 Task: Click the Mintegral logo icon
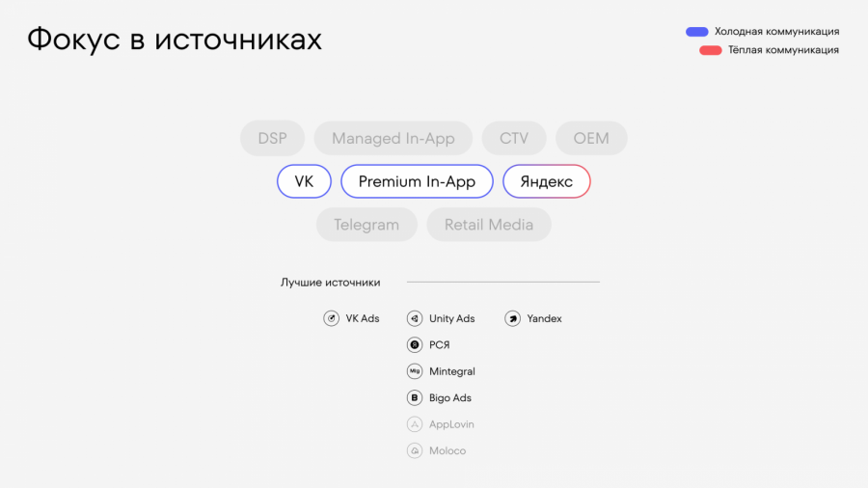(x=415, y=371)
